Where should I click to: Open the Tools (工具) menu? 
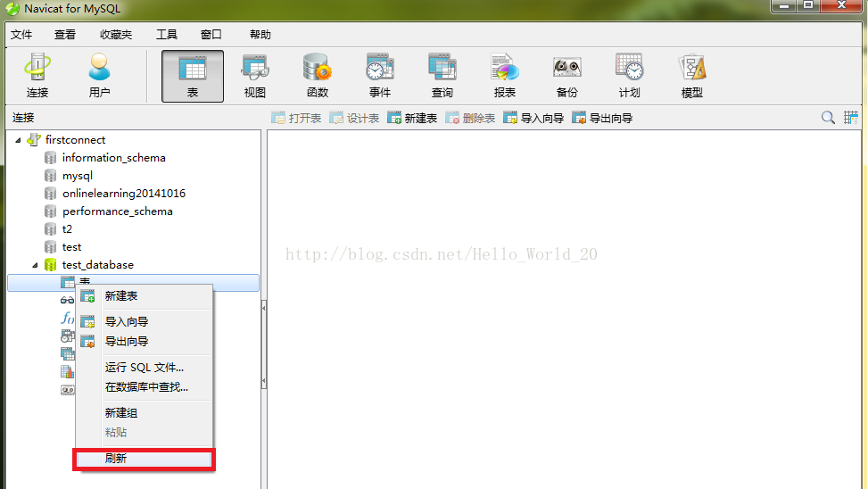click(167, 34)
